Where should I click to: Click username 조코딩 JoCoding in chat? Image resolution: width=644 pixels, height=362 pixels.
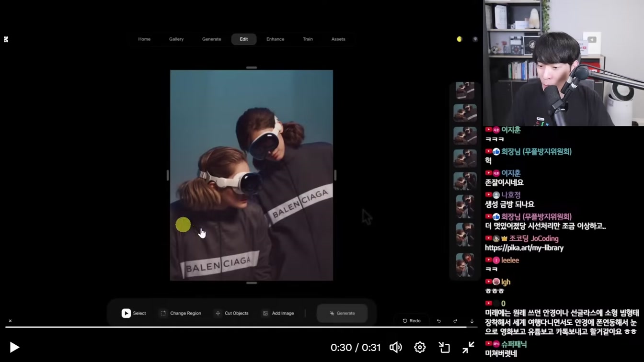pos(533,238)
